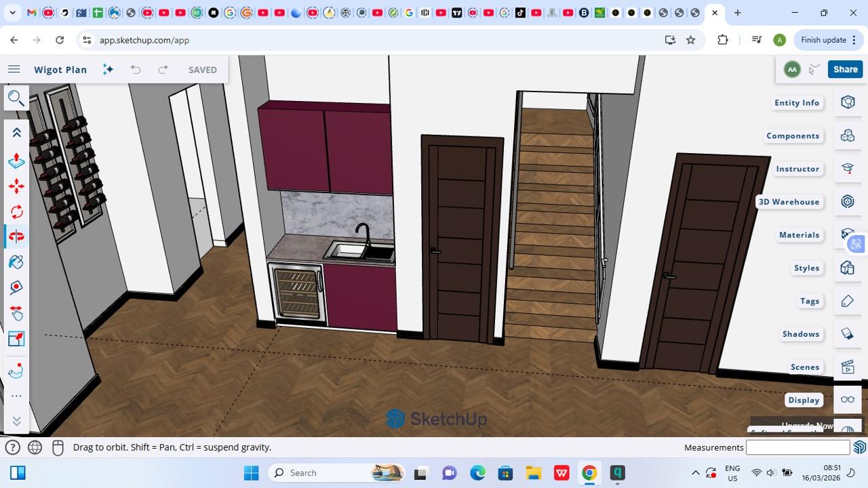This screenshot has width=868, height=488.
Task: Select the Push/Pull tool
Action: [16, 161]
